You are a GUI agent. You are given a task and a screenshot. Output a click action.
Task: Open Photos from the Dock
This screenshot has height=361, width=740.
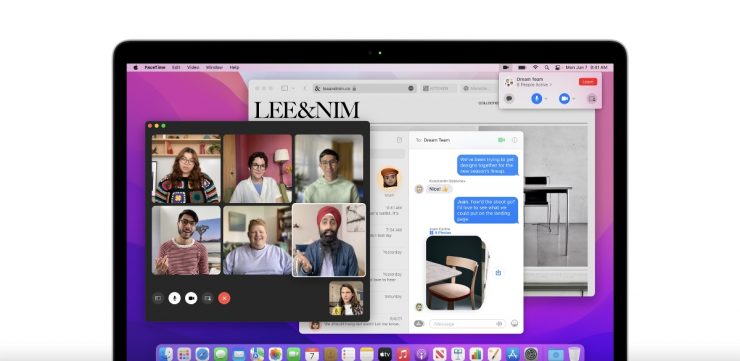point(276,354)
